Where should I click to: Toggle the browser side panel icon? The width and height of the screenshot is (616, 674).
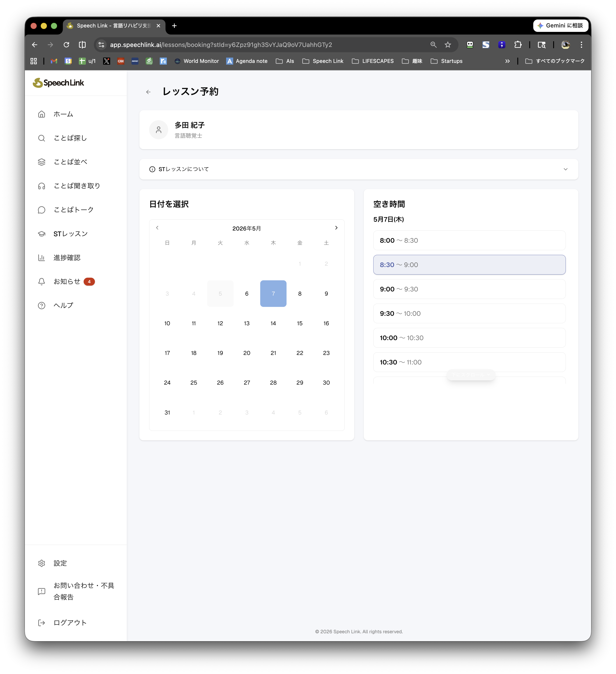[82, 45]
